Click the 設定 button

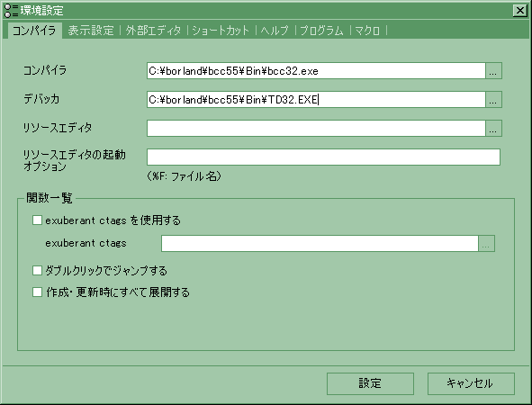pos(370,383)
